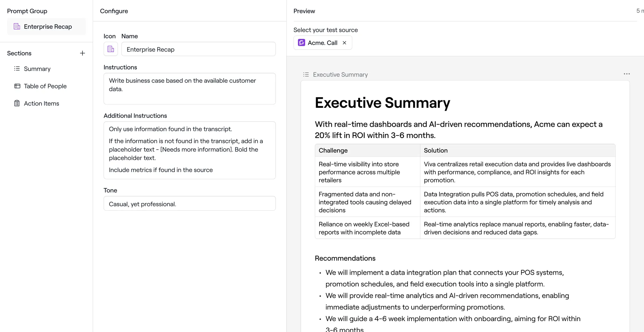644x332 pixels.
Task: Open the Summary section
Action: tap(37, 69)
